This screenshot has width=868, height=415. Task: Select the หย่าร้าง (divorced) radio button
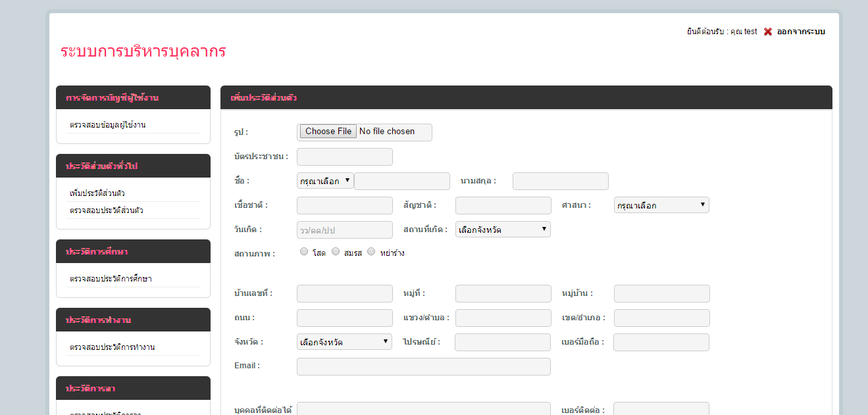[371, 251]
